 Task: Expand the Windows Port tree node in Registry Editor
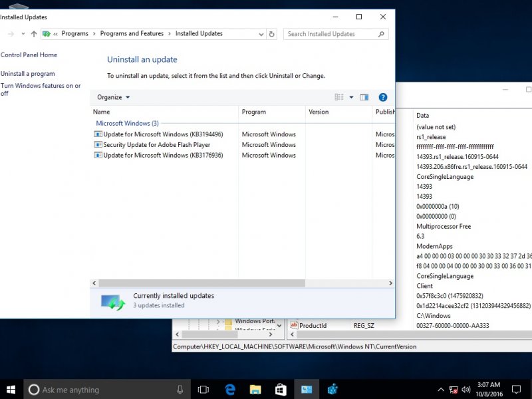coord(218,321)
